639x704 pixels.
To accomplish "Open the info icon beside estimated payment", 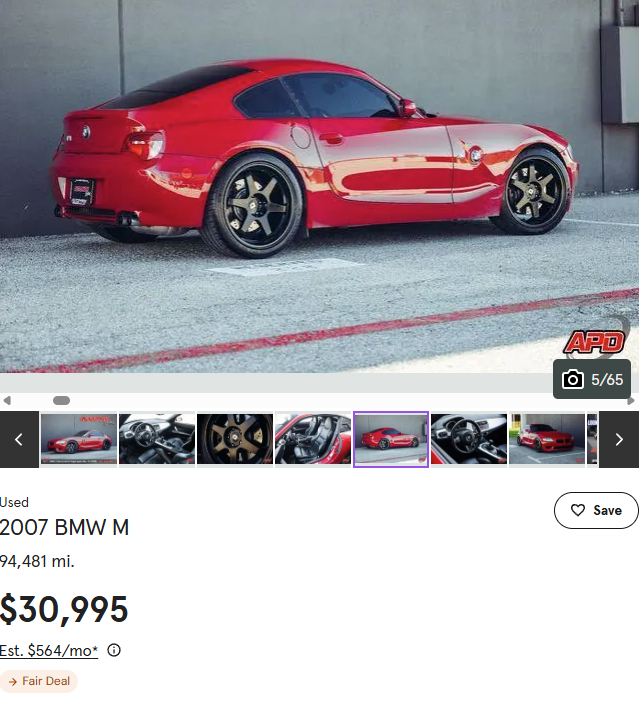I will (x=114, y=650).
